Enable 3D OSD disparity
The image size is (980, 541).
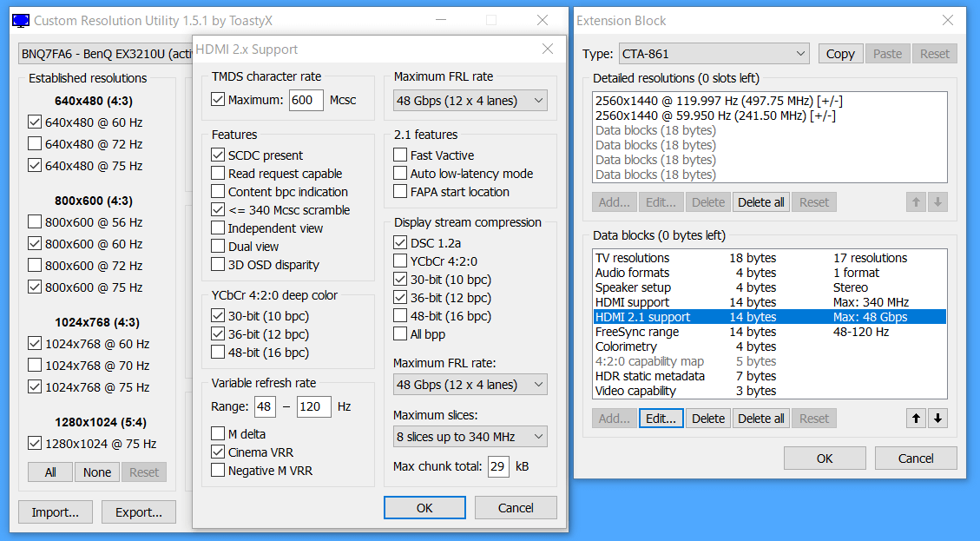[218, 265]
